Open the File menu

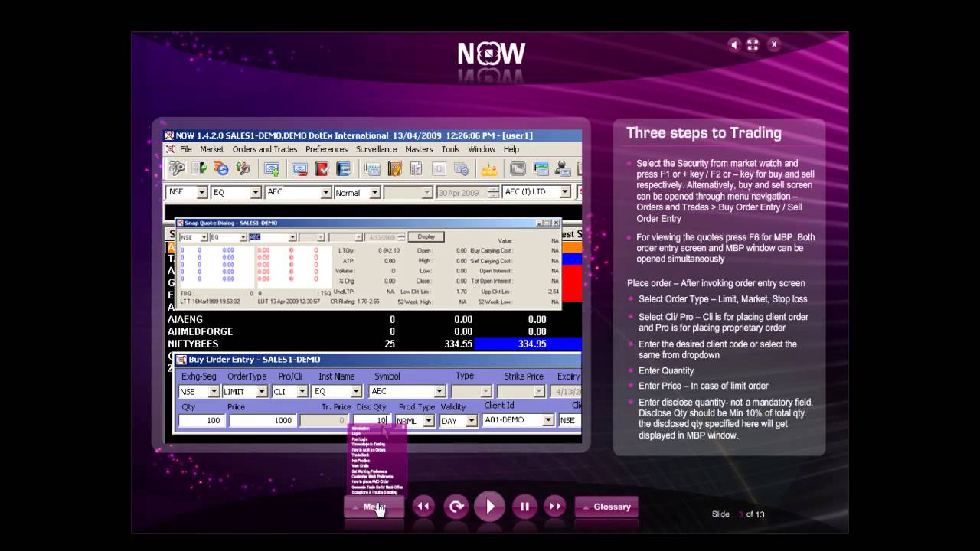coord(186,149)
